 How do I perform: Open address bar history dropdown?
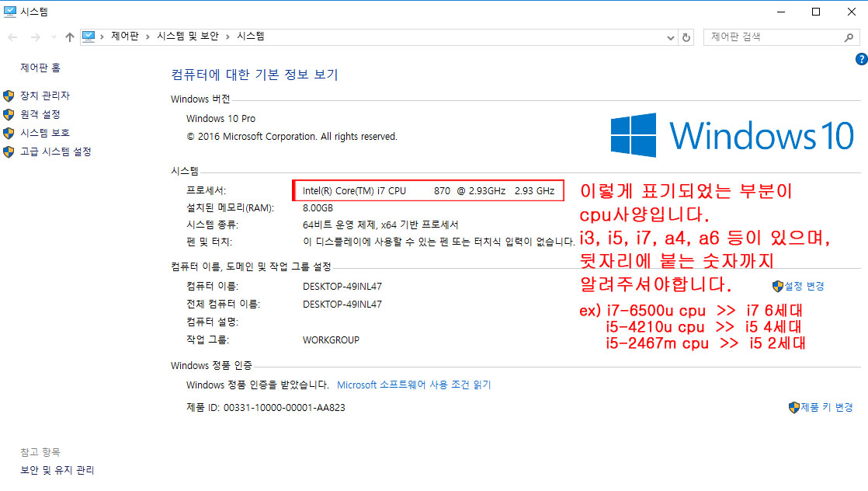click(x=670, y=38)
